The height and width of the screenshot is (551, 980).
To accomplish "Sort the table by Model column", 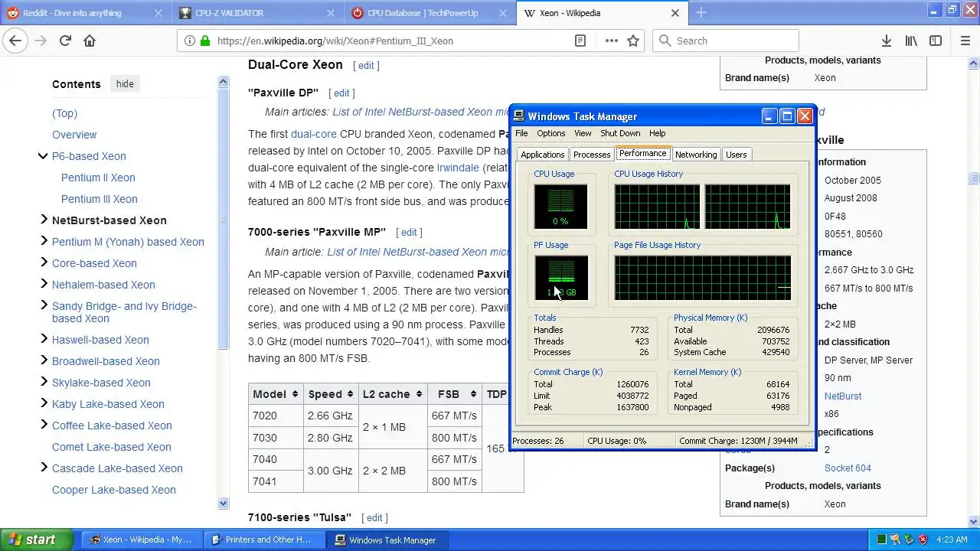I will click(x=276, y=394).
